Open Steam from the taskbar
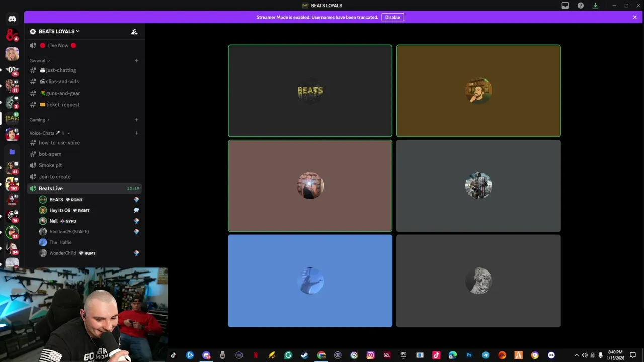Image resolution: width=644 pixels, height=362 pixels. click(304, 355)
